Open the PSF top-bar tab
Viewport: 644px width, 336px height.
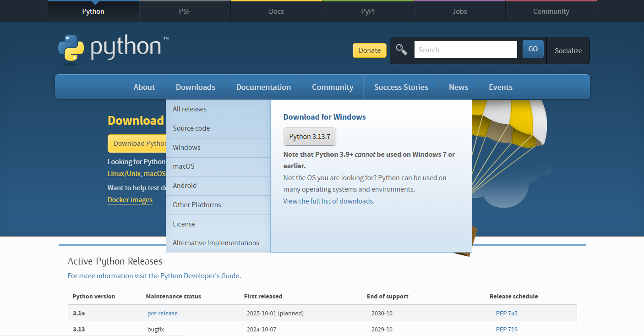pyautogui.click(x=185, y=11)
